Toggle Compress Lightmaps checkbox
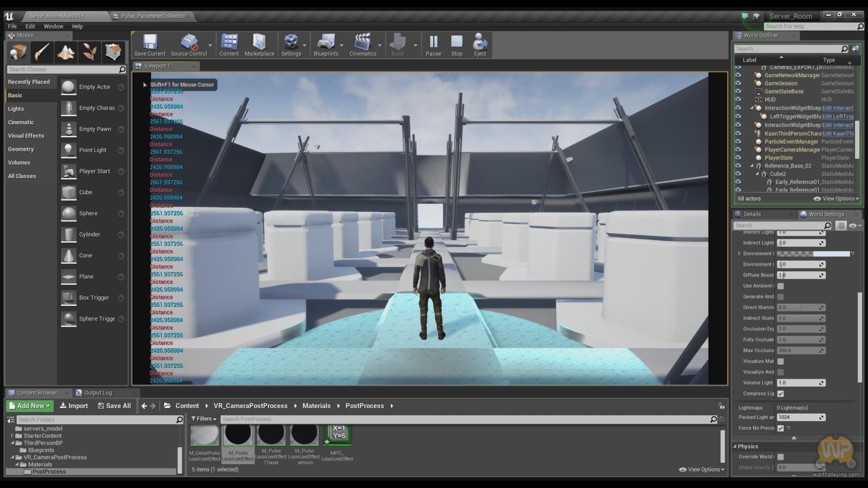The width and height of the screenshot is (868, 488). (x=781, y=394)
